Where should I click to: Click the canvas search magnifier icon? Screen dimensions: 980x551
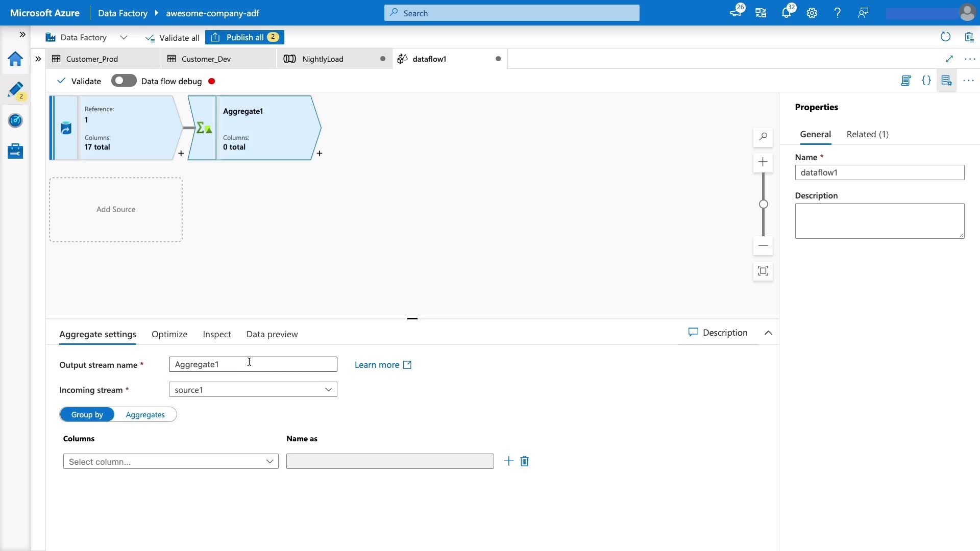[x=763, y=137]
